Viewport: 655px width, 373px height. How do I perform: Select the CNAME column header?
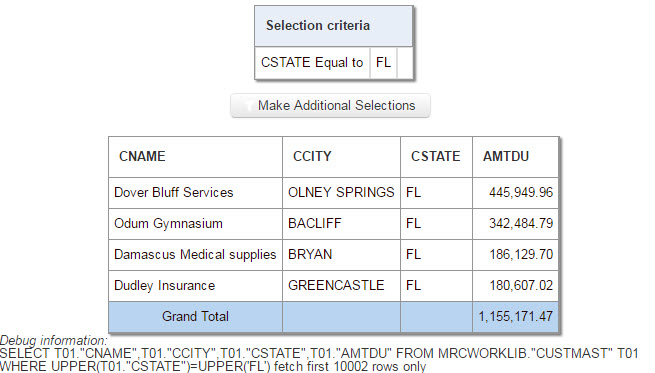click(x=195, y=157)
